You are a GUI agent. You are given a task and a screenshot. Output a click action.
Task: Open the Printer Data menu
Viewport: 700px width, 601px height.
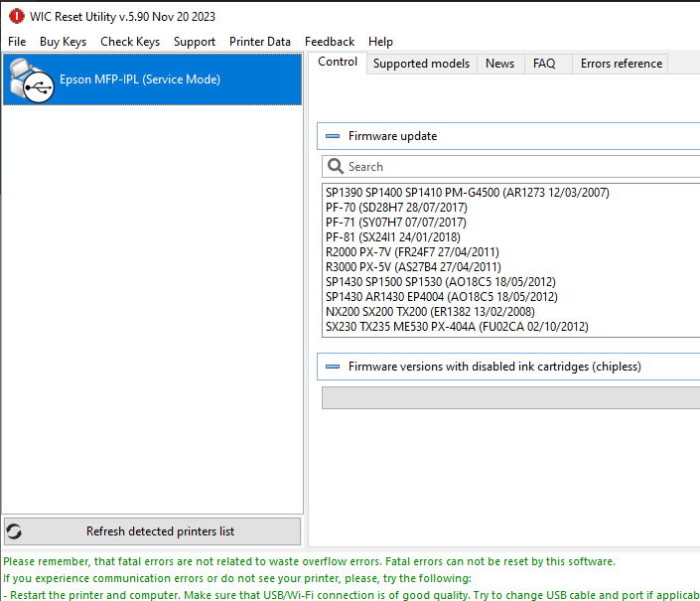260,42
